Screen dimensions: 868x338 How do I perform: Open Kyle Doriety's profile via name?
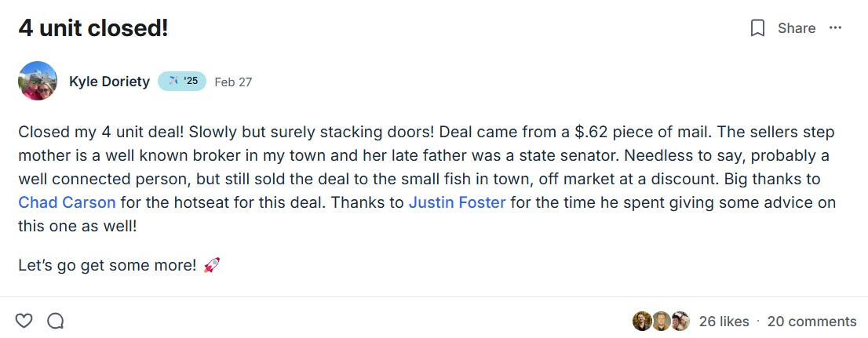pyautogui.click(x=109, y=82)
